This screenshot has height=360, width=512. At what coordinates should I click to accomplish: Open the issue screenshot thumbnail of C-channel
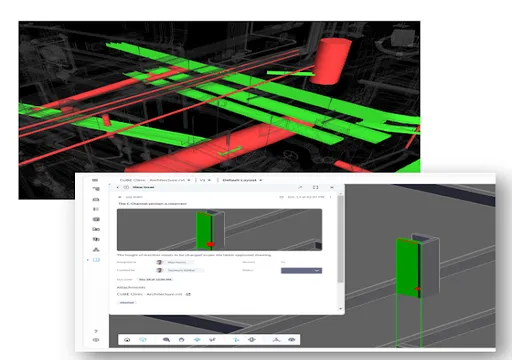[x=219, y=230]
